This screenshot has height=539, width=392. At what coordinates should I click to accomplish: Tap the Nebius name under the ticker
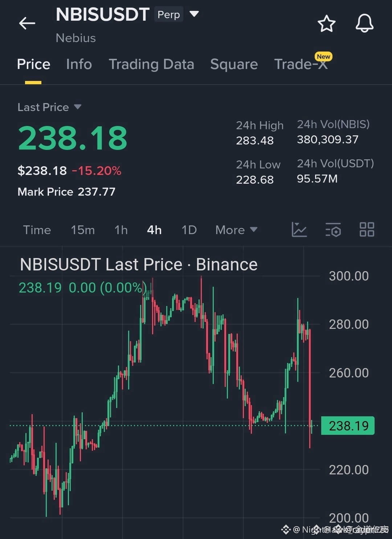[76, 38]
